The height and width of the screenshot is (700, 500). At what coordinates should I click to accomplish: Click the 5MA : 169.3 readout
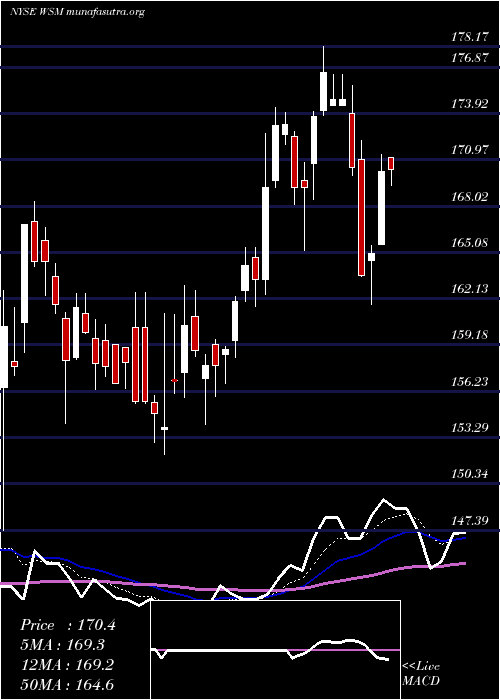tap(62, 645)
